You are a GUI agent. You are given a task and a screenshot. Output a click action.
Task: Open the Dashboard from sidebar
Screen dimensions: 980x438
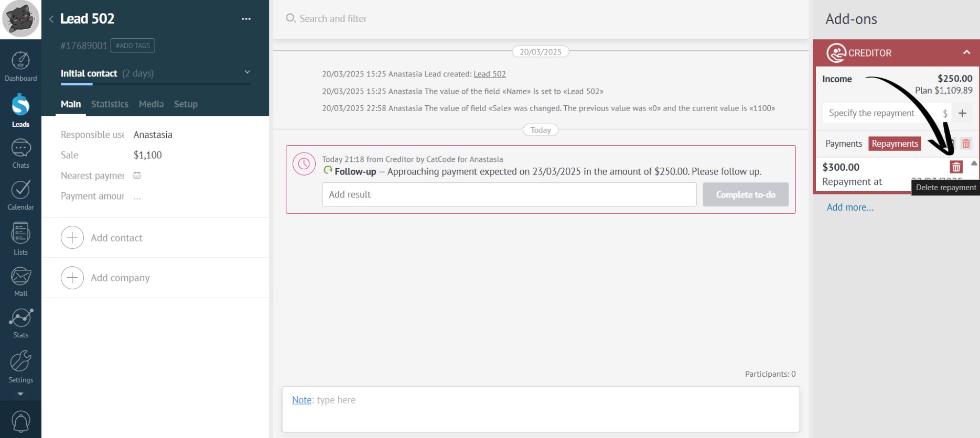pos(20,67)
